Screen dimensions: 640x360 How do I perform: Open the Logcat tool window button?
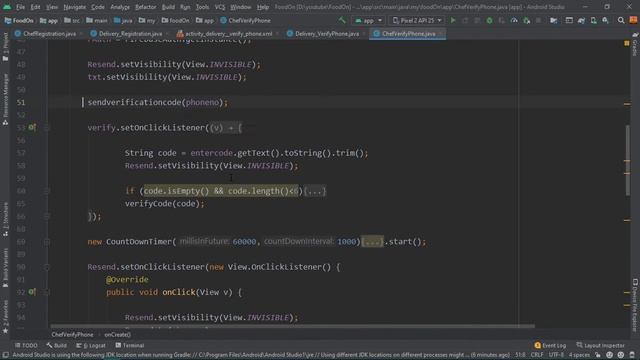point(91,345)
